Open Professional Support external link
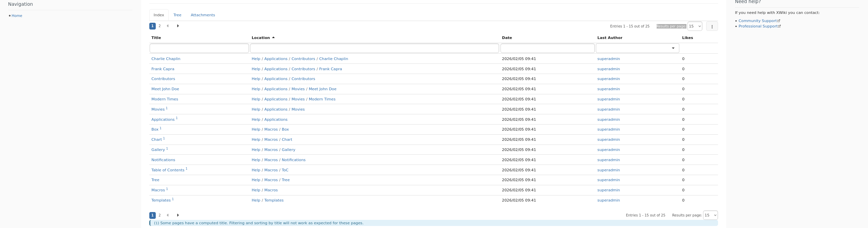The width and height of the screenshot is (868, 228). (759, 26)
